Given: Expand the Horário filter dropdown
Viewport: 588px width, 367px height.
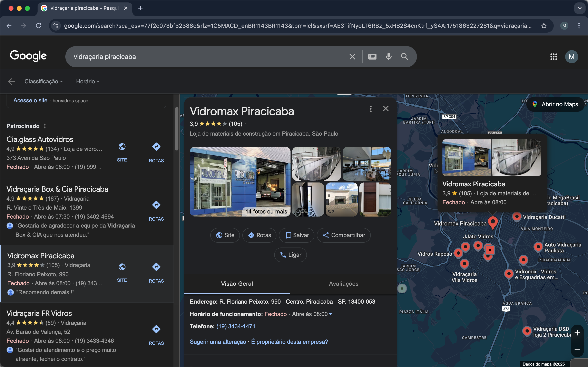Looking at the screenshot, I should pos(88,82).
